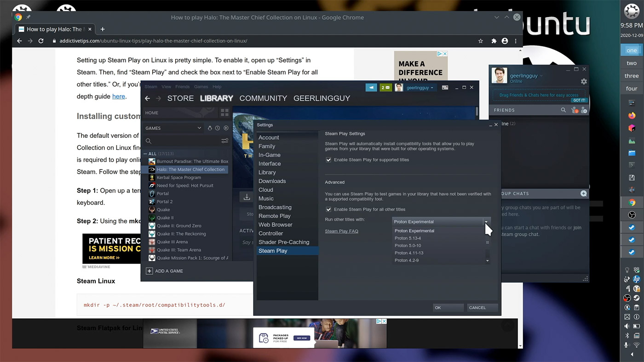
Task: Click Halo download arrow button in library
Action: point(247,197)
